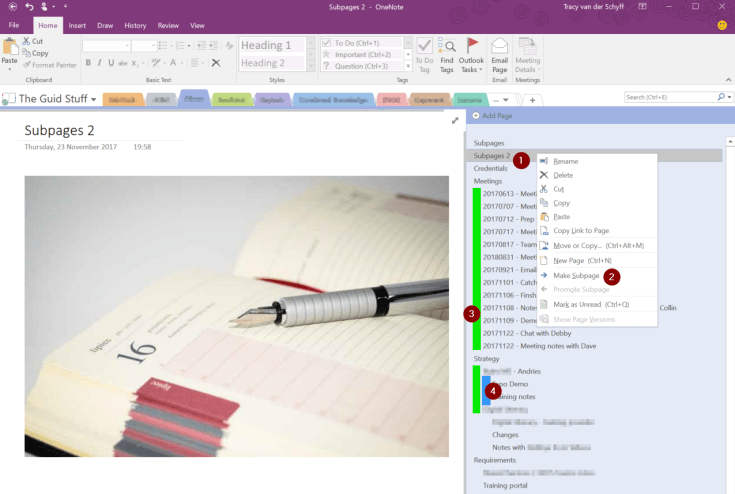This screenshot has width=735, height=494.
Task: Click the To Do Tag icon
Action: click(x=424, y=53)
